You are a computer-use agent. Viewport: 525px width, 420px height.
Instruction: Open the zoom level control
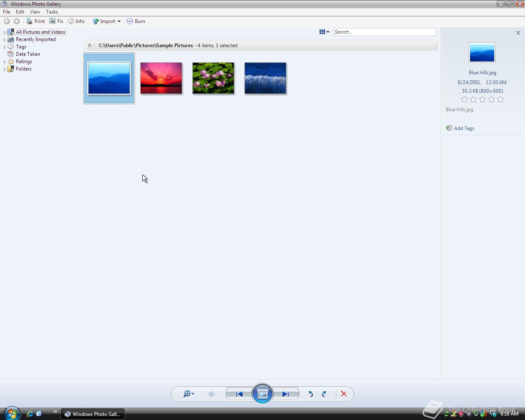point(189,394)
